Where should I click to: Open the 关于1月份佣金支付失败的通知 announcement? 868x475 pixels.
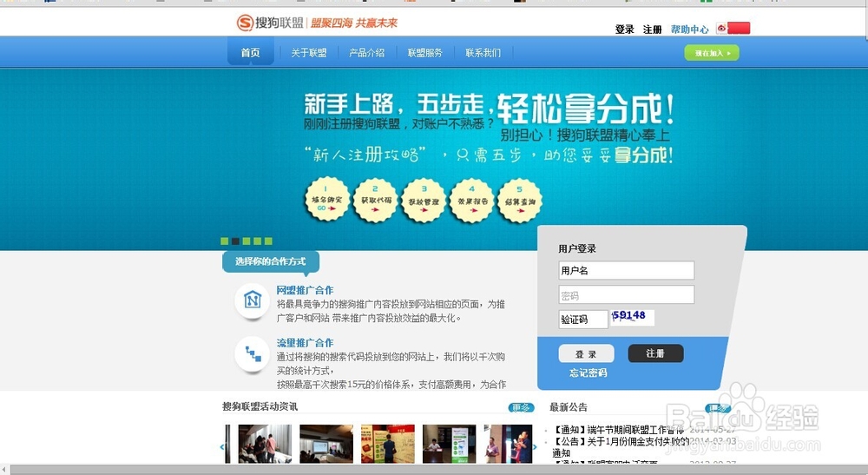(621, 446)
